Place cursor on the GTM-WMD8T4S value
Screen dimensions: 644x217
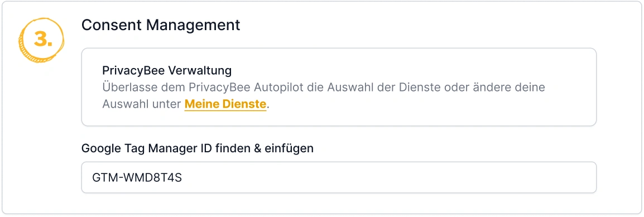(137, 177)
